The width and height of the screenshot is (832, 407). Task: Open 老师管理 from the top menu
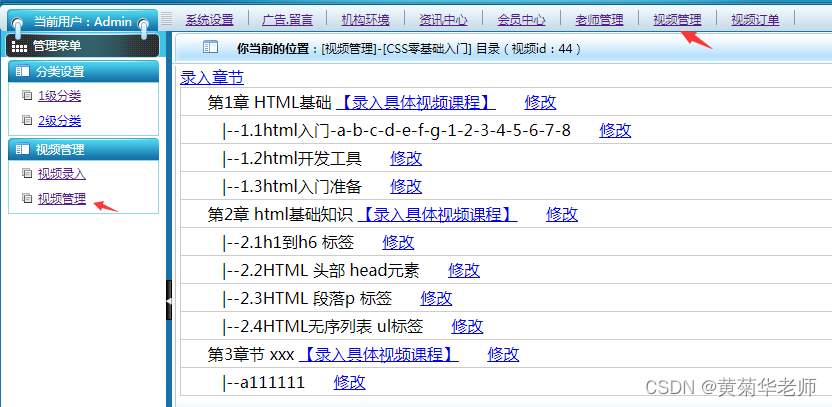[x=599, y=19]
